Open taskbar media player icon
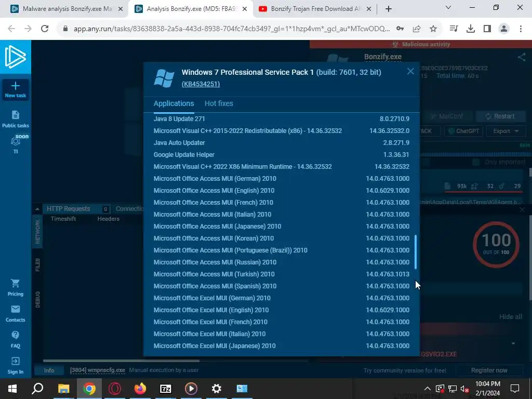This screenshot has width=532, height=399. click(x=191, y=389)
